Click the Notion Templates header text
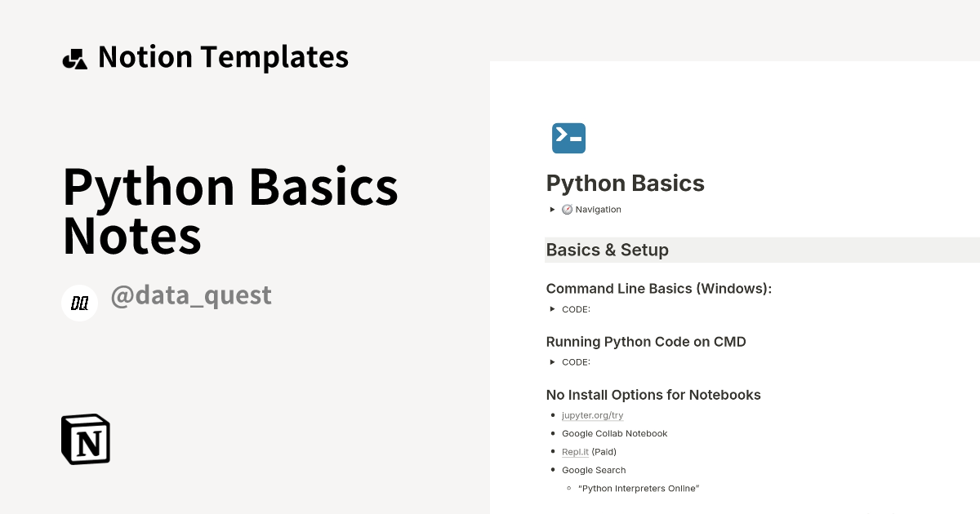 pyautogui.click(x=223, y=57)
